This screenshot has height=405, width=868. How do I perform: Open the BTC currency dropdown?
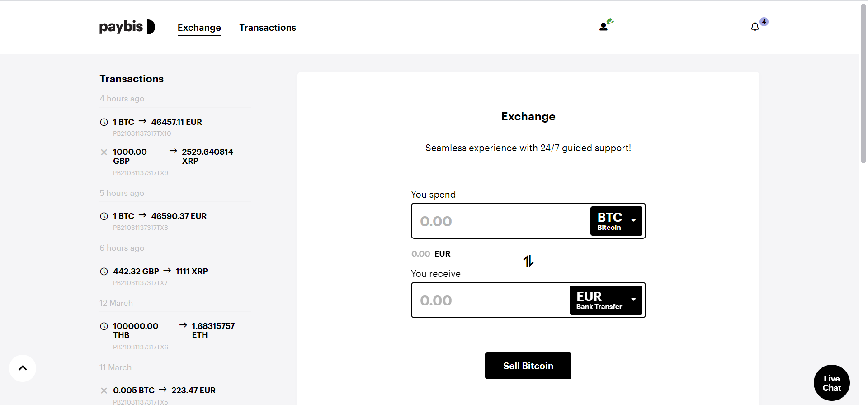(616, 221)
